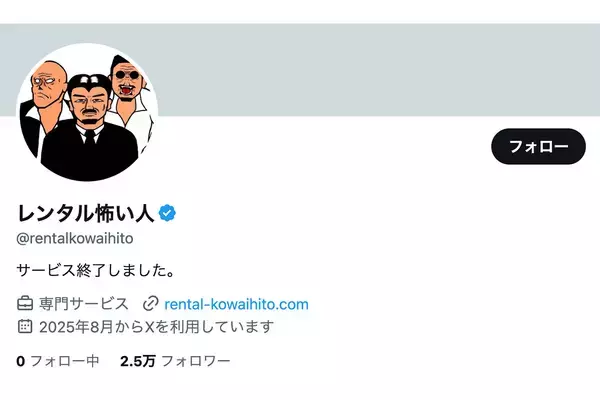Click the レンタル怖い人 display name
The height and width of the screenshot is (400, 600).
(x=86, y=213)
